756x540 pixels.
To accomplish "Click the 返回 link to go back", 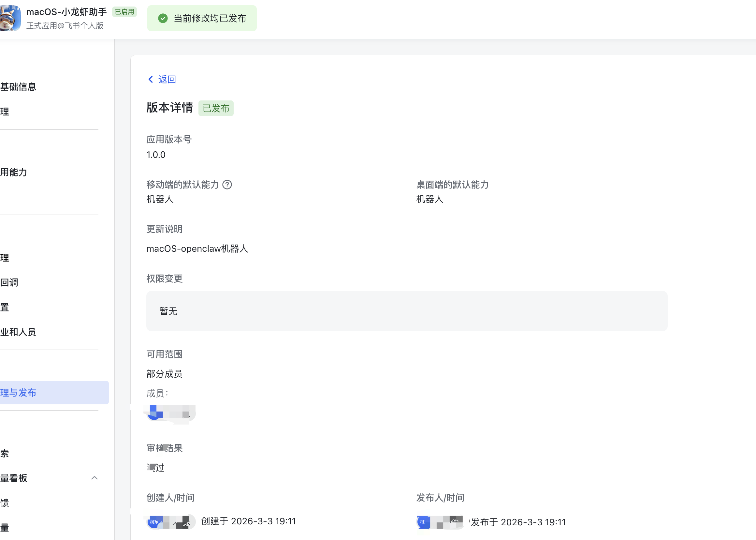I will pos(167,79).
